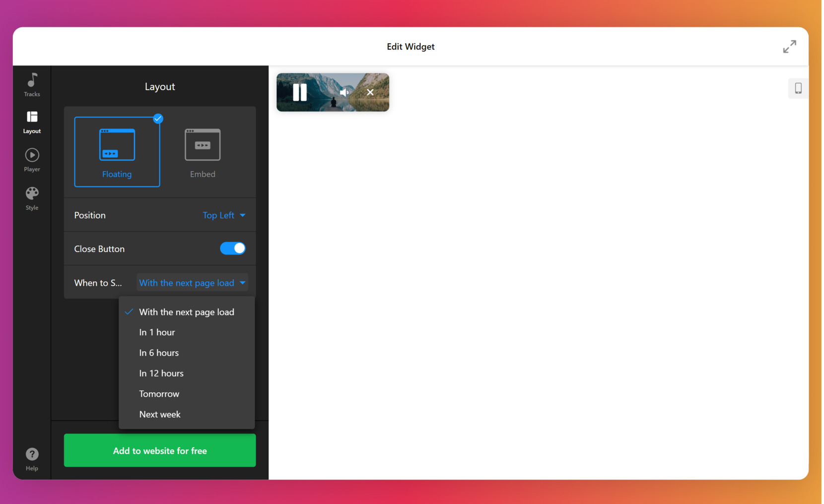This screenshot has height=504, width=824.
Task: Open the Player settings panel
Action: point(31,159)
